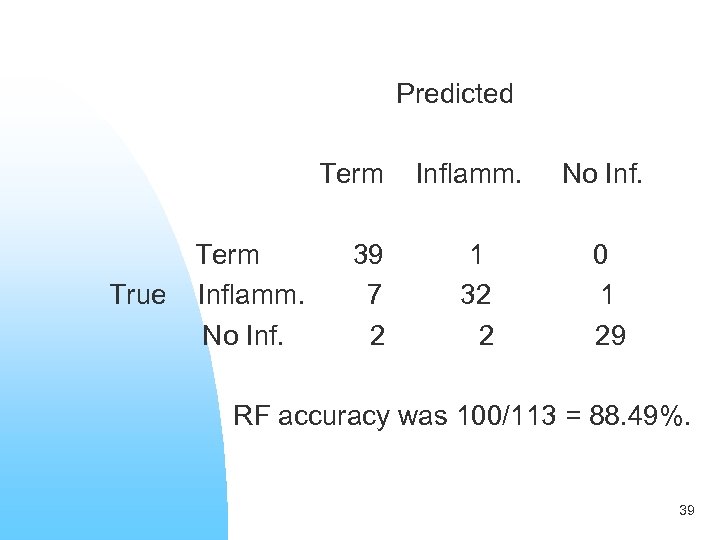Click the 1 in the Term row
This screenshot has height=540, width=720.
[x=477, y=255]
